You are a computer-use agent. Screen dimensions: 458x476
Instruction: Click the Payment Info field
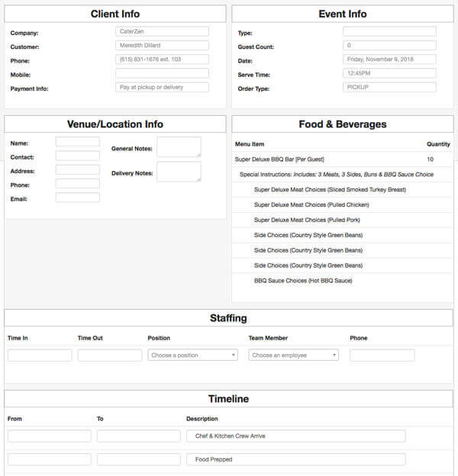[x=162, y=88]
